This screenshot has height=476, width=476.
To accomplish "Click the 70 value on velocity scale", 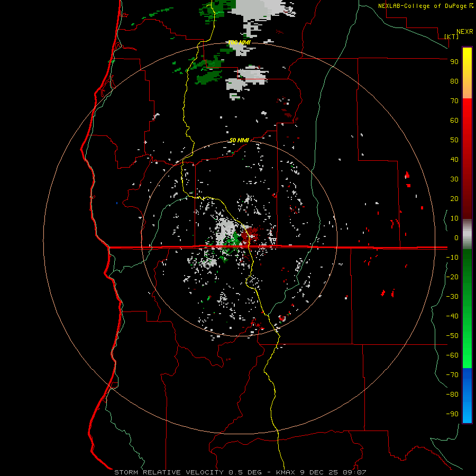I will click(x=454, y=101).
